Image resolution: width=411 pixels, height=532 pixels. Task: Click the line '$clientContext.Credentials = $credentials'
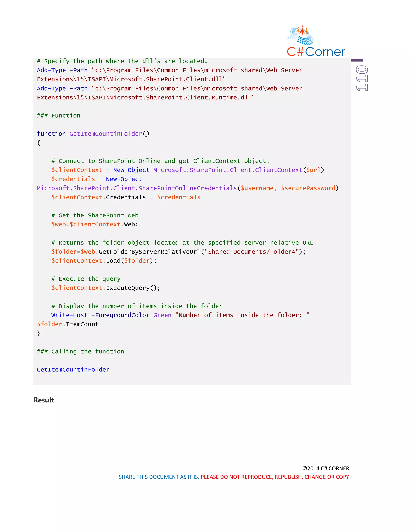coord(126,197)
